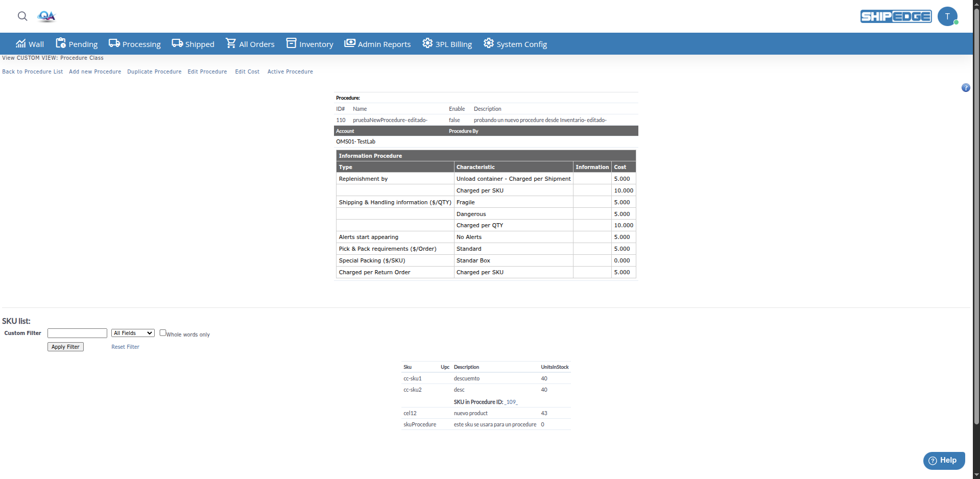Click the user avatar T icon
The image size is (980, 479).
click(x=947, y=16)
